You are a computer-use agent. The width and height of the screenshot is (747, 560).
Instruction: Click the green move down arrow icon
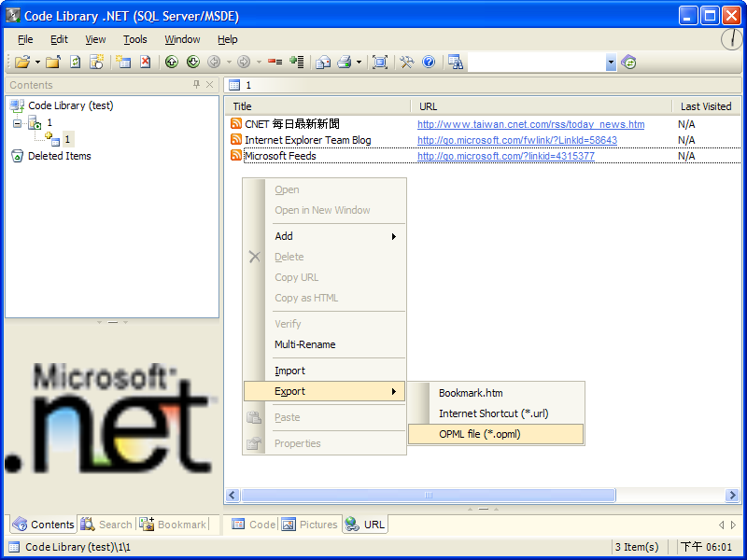tap(193, 62)
